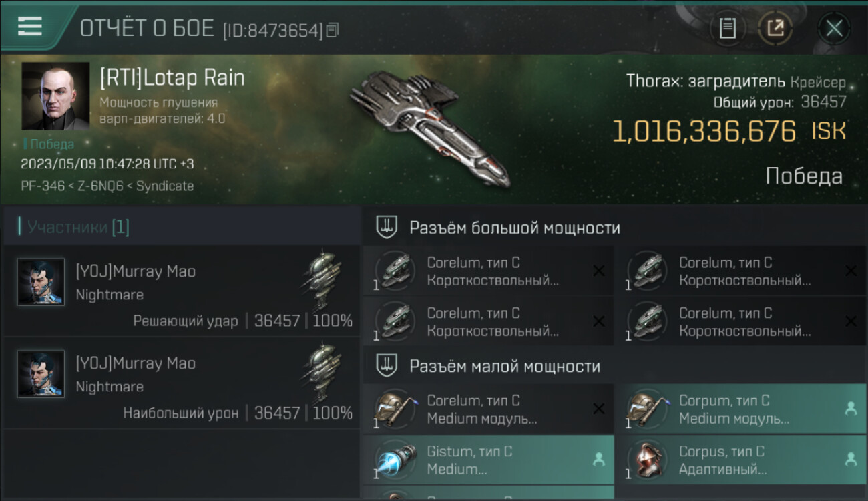
Task: Click Murray Mao's portrait in Решающий удар row
Action: (41, 282)
